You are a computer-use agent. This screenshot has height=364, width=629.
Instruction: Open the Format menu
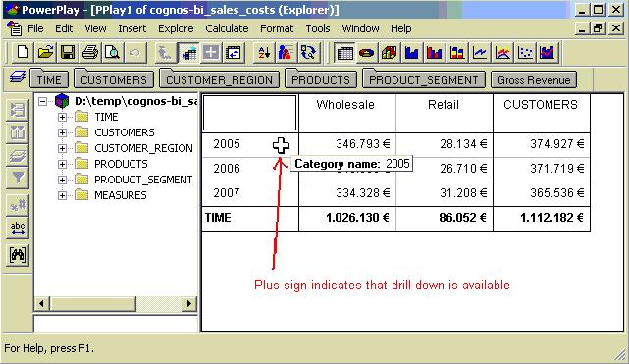(x=277, y=28)
